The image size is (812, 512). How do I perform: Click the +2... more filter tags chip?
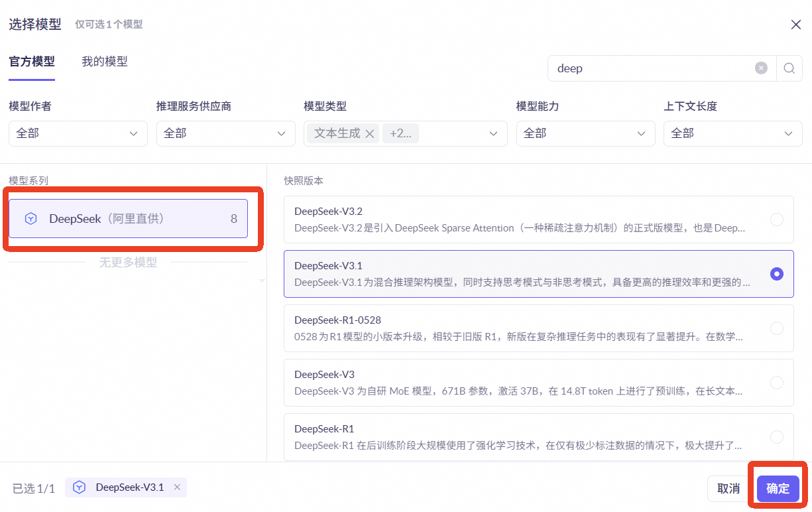pos(400,133)
